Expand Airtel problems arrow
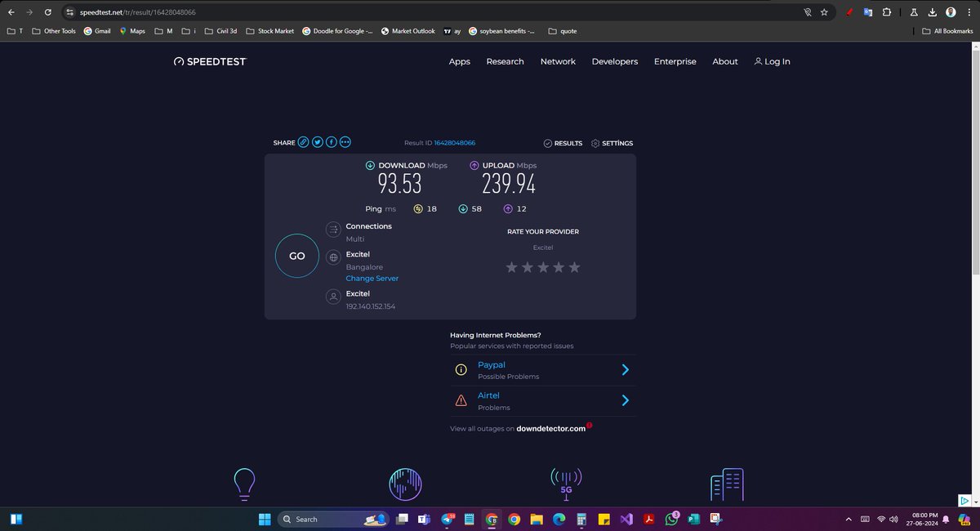 pyautogui.click(x=626, y=400)
